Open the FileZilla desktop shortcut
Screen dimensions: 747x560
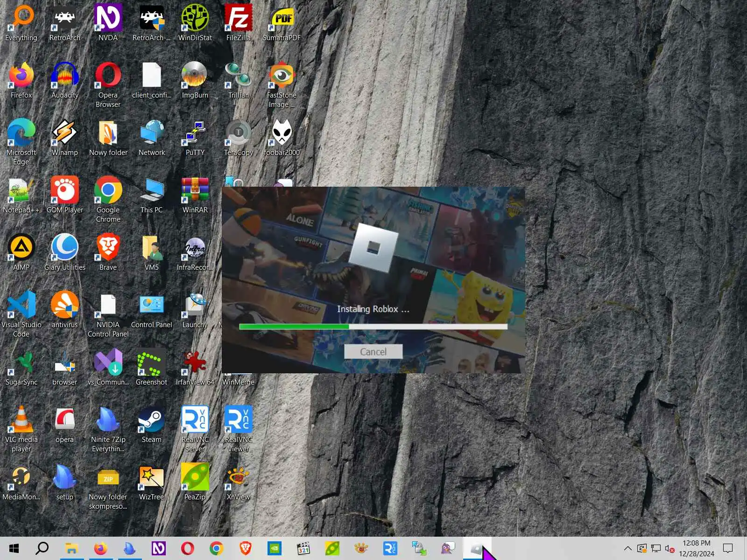coord(238,23)
